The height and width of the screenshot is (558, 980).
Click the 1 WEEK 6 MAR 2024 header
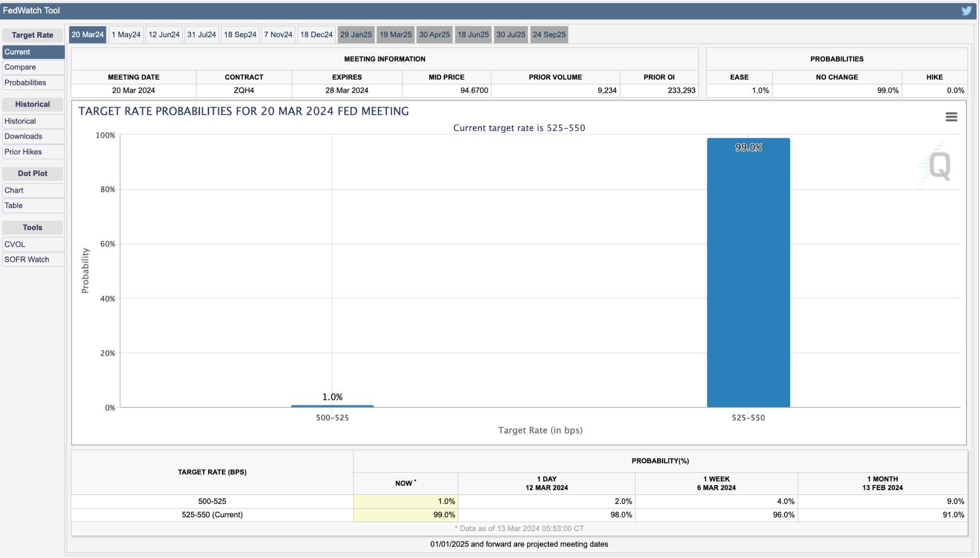pyautogui.click(x=716, y=483)
